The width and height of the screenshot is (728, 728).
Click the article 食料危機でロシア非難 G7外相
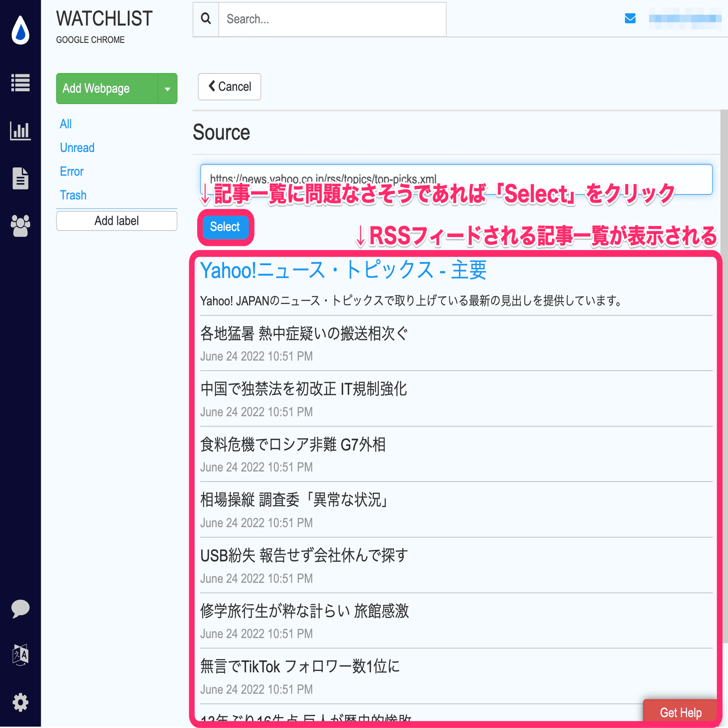293,445
